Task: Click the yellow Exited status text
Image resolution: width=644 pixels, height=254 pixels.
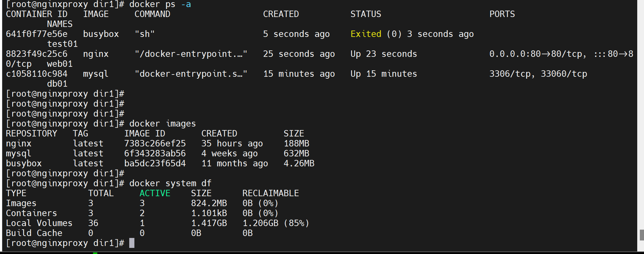Action: tap(366, 34)
